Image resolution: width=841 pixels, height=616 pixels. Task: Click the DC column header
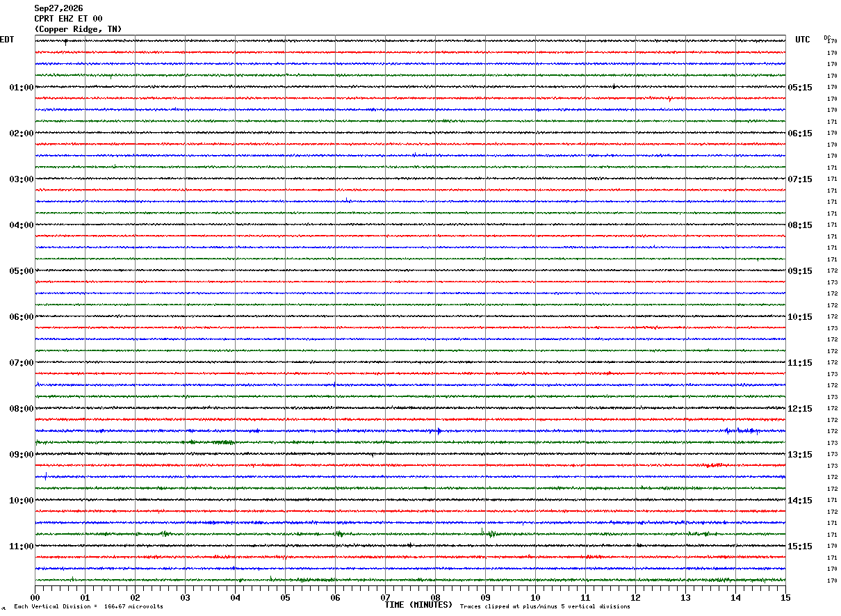(x=827, y=38)
